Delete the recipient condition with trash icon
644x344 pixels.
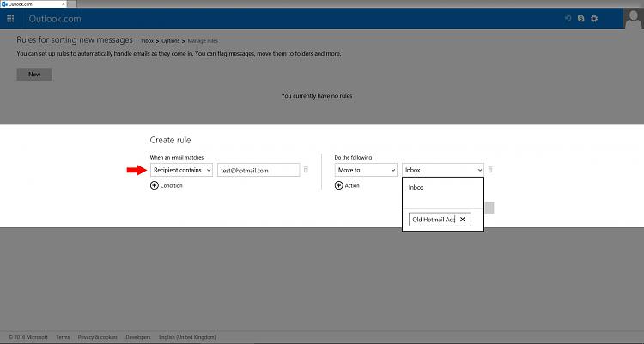(x=306, y=170)
